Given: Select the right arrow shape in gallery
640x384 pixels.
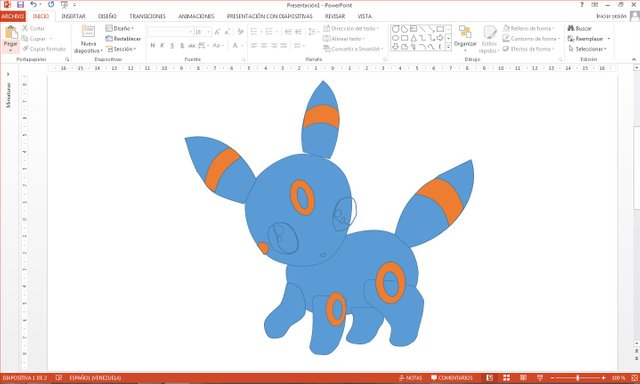Looking at the screenshot, I should coord(440,38).
